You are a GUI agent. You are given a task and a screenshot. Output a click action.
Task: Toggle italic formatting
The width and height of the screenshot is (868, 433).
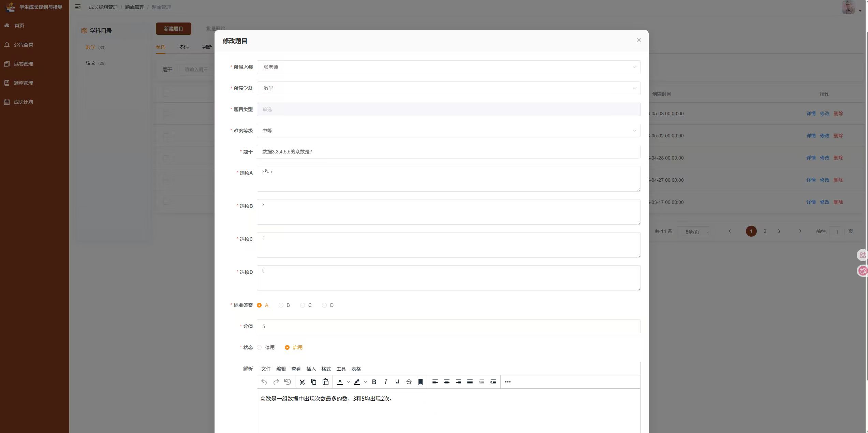tap(386, 382)
